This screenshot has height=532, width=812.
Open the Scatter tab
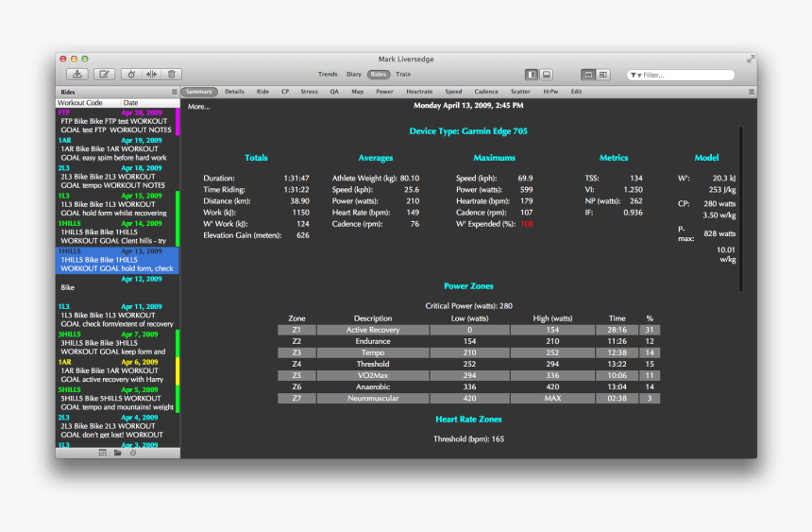520,92
